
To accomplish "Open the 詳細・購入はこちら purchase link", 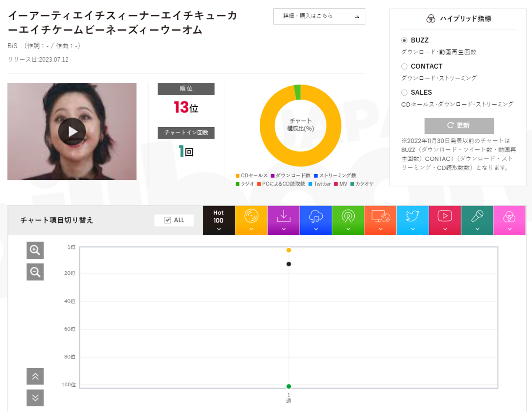I will [x=319, y=16].
